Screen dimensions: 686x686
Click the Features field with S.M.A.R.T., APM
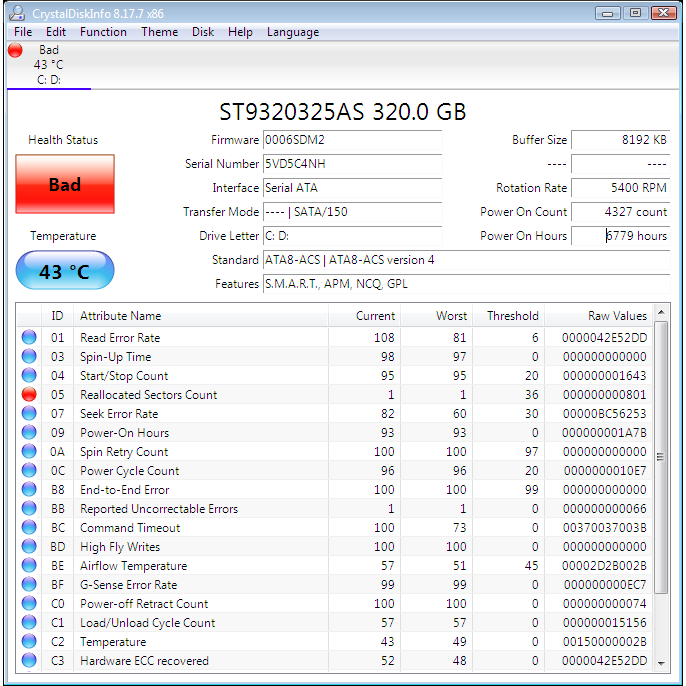coord(466,284)
